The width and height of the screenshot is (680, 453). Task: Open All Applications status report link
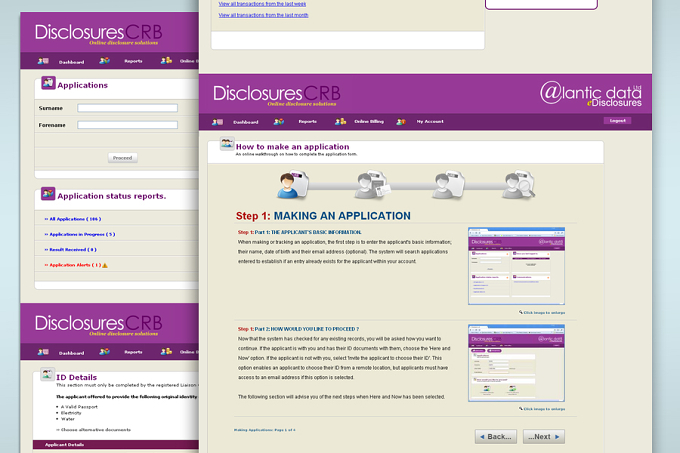coord(73,219)
